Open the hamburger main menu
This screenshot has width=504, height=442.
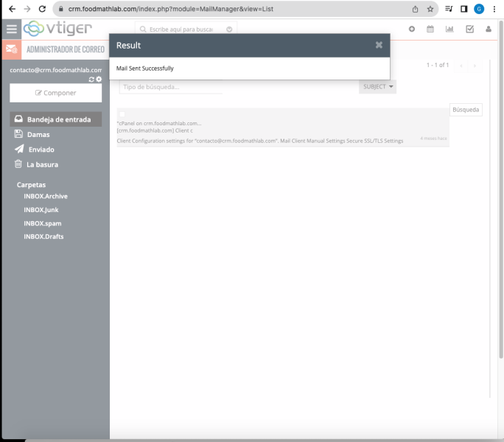[12, 29]
